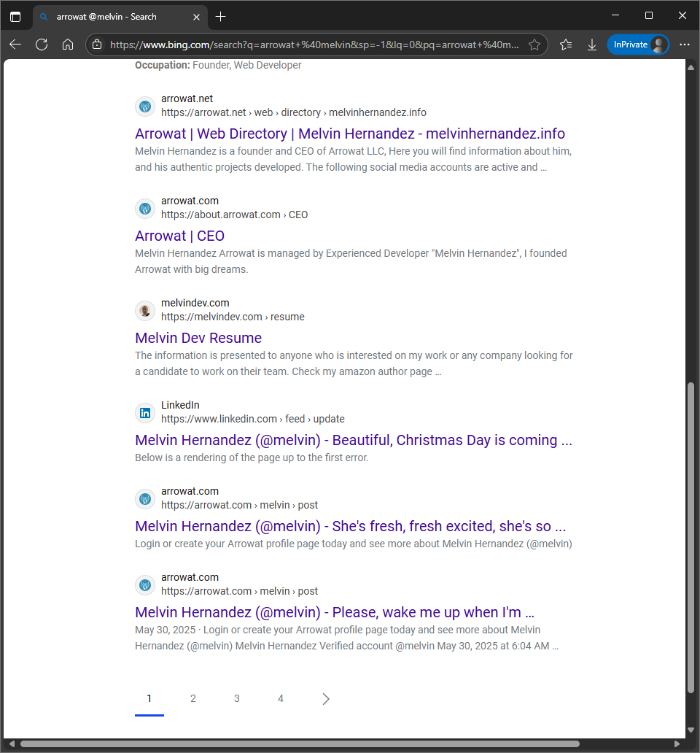
Task: Click the horizontal scrollbar thumb
Action: pos(300,744)
